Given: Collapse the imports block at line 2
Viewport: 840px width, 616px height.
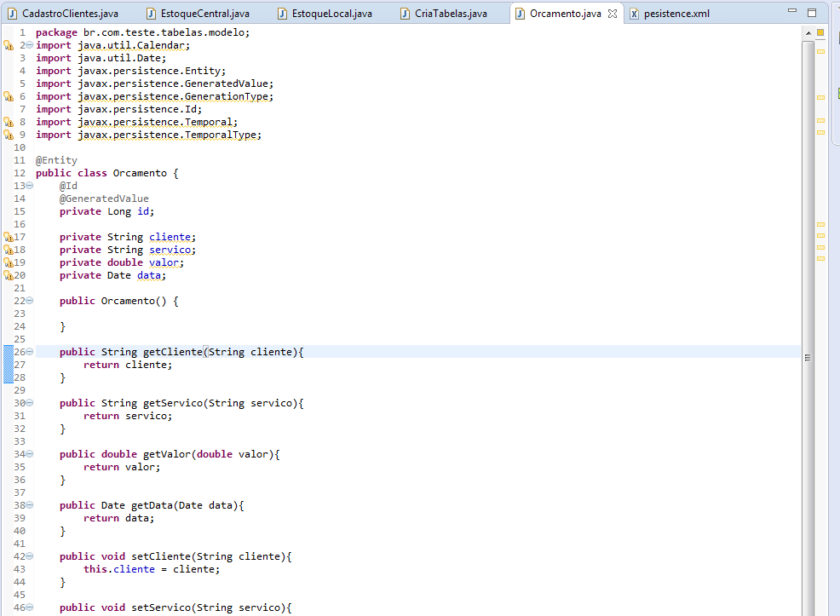Looking at the screenshot, I should point(30,45).
